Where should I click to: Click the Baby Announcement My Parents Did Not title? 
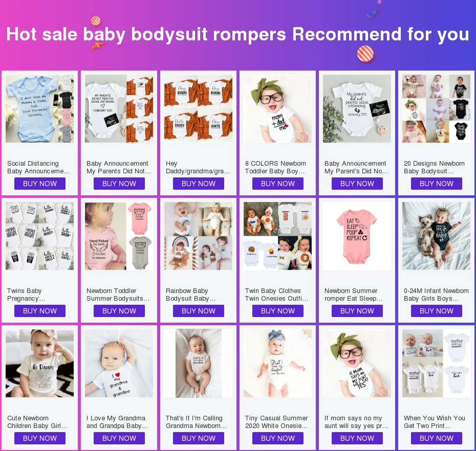(119, 167)
